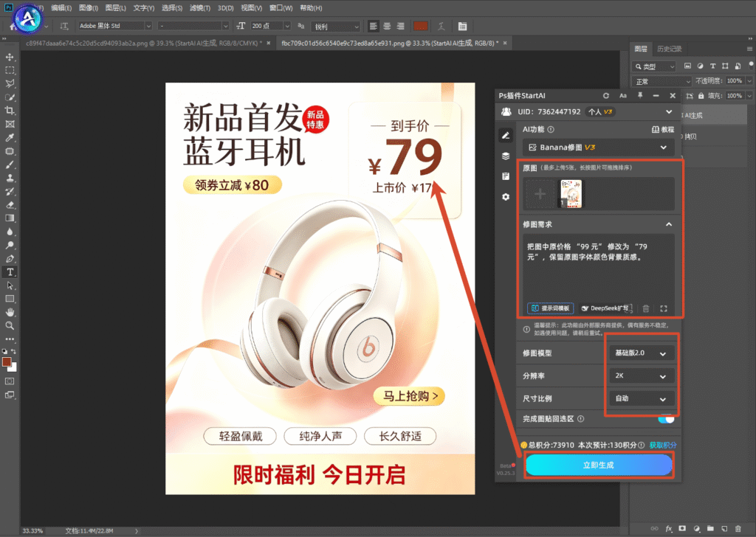
Task: Open the 修图模型 基础版2.0 dropdown
Action: [x=640, y=353]
